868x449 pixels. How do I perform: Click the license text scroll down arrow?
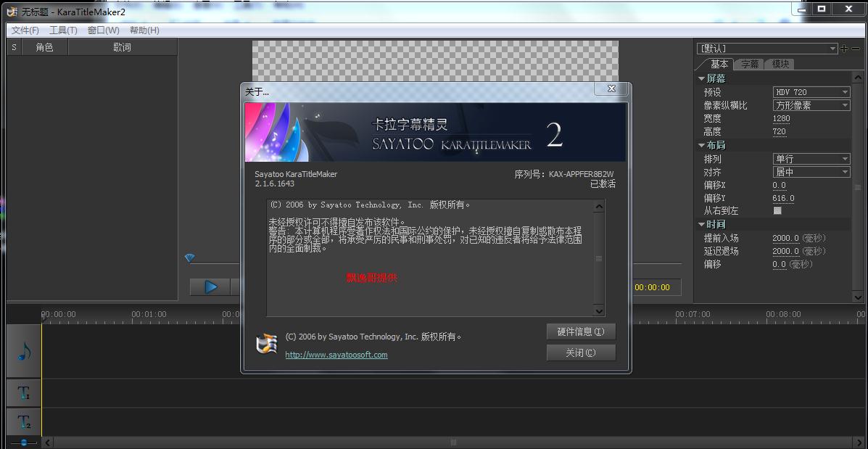click(598, 310)
